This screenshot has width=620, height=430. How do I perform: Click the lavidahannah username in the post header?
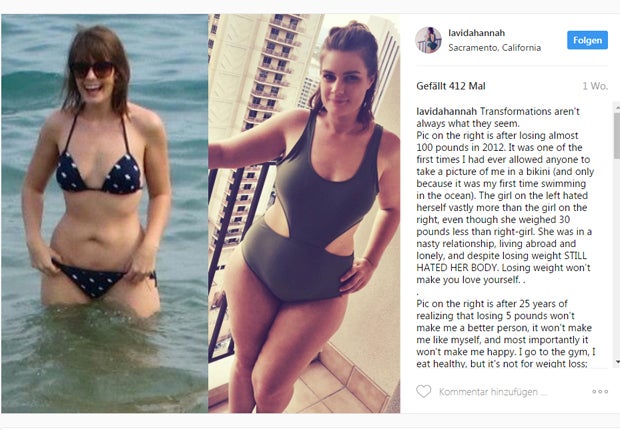(x=476, y=33)
